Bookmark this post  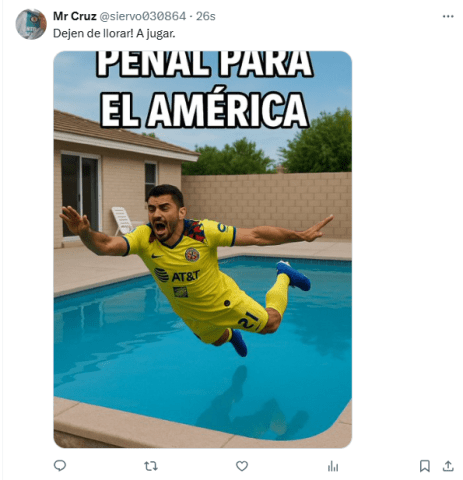(x=424, y=466)
